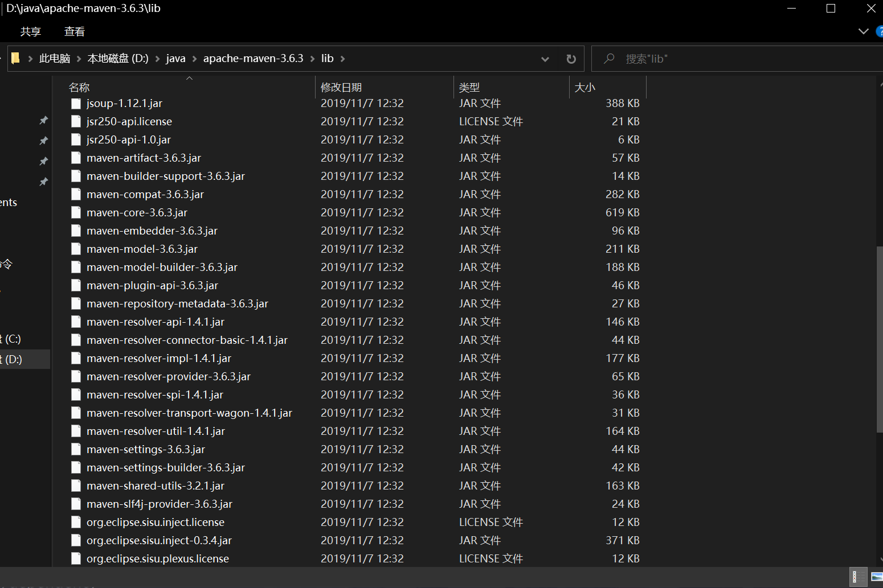The width and height of the screenshot is (883, 588).
Task: Switch to large icons view in the status bar
Action: [x=876, y=577]
